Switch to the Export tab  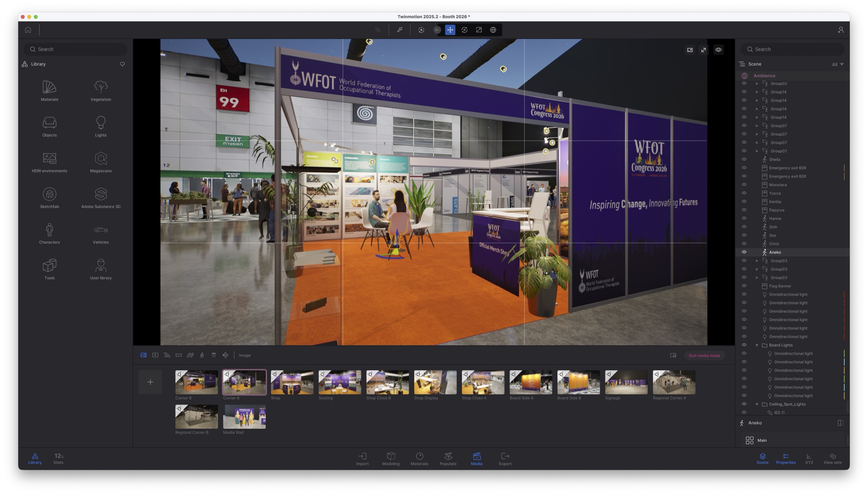coord(505,459)
